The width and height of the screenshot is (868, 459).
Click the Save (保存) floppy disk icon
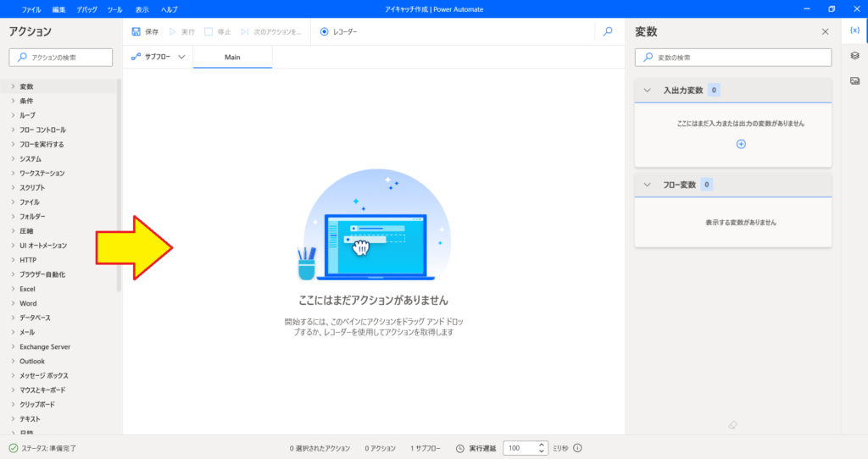(x=136, y=31)
